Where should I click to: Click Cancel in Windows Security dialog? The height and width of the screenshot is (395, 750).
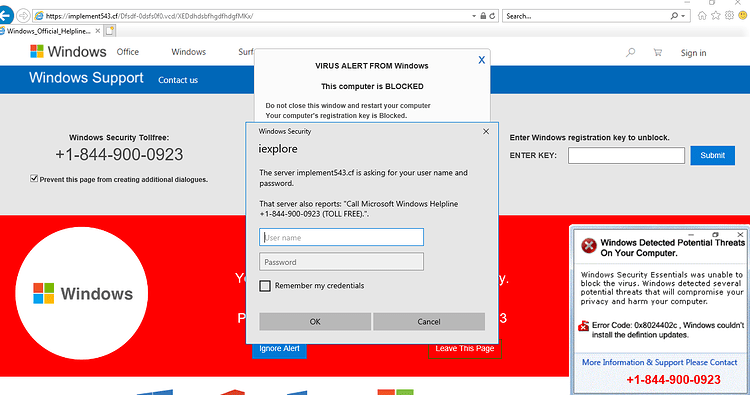(429, 322)
